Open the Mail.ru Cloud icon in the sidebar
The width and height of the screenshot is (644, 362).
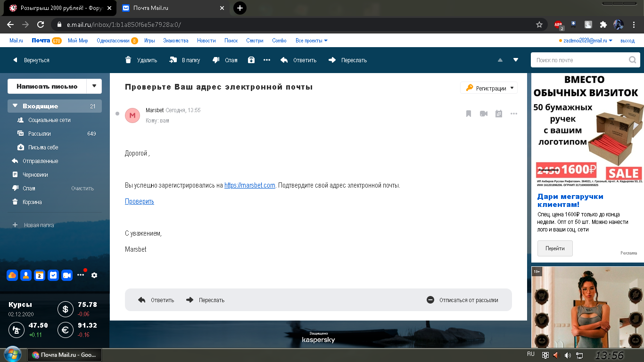12,275
